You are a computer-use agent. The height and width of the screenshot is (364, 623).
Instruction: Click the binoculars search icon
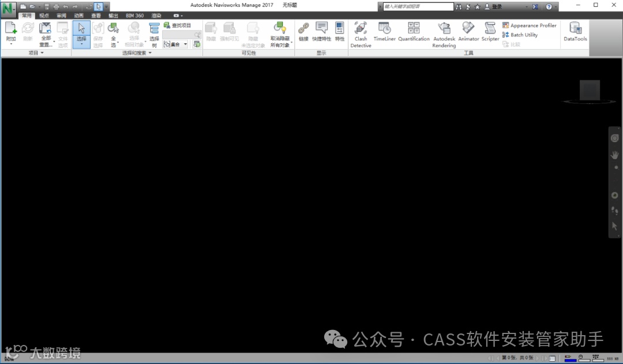click(x=459, y=7)
